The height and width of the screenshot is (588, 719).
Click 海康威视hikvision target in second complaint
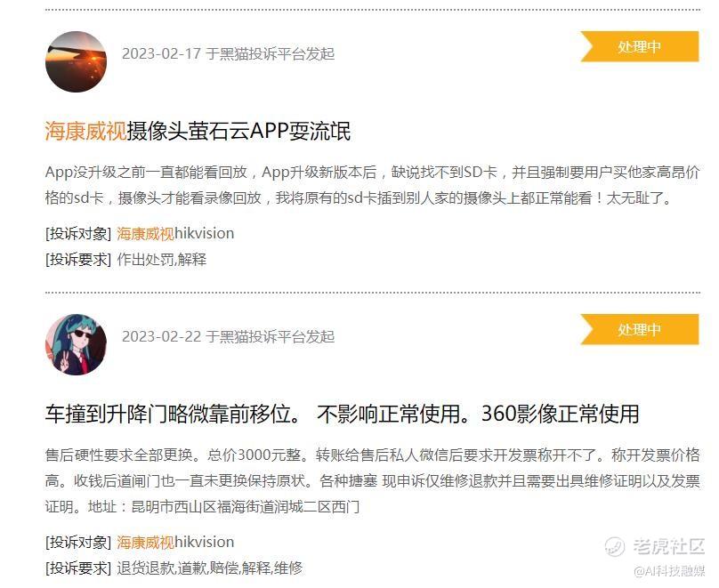(175, 542)
